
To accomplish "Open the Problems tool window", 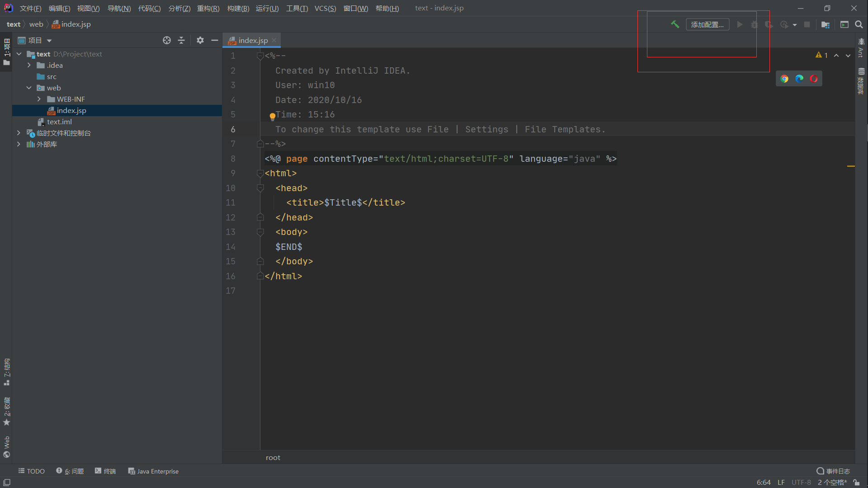I will tap(70, 471).
